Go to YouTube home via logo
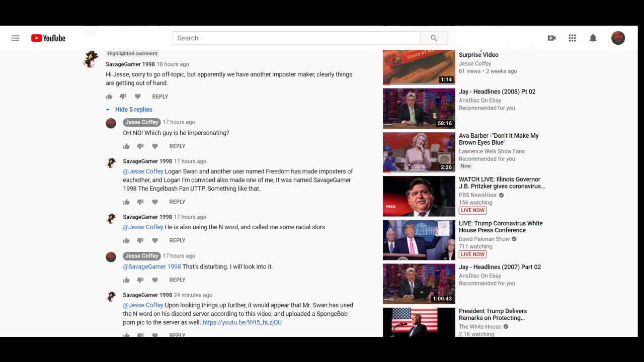Screen dimensions: 644x362 point(48,38)
